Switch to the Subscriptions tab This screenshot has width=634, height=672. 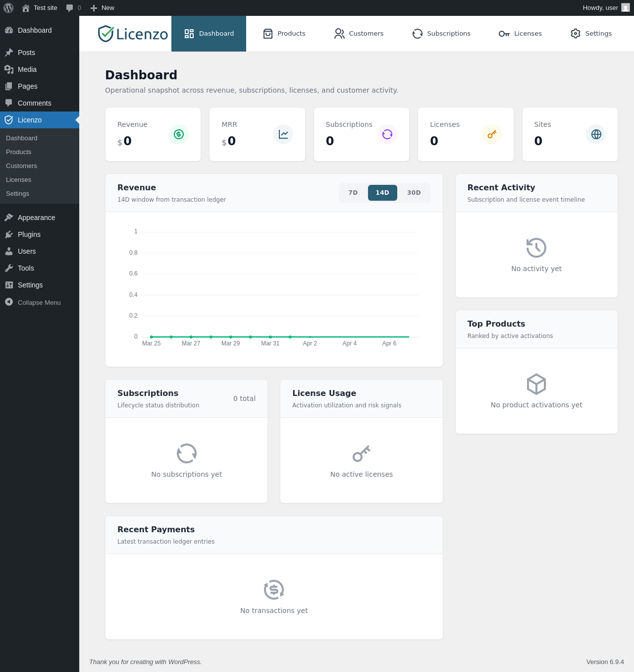[441, 34]
